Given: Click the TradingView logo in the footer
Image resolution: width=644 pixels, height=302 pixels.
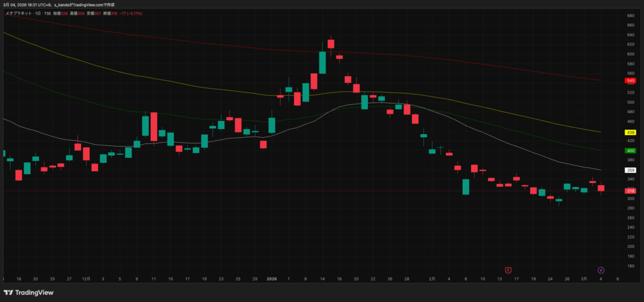Looking at the screenshot, I should pyautogui.click(x=28, y=293).
